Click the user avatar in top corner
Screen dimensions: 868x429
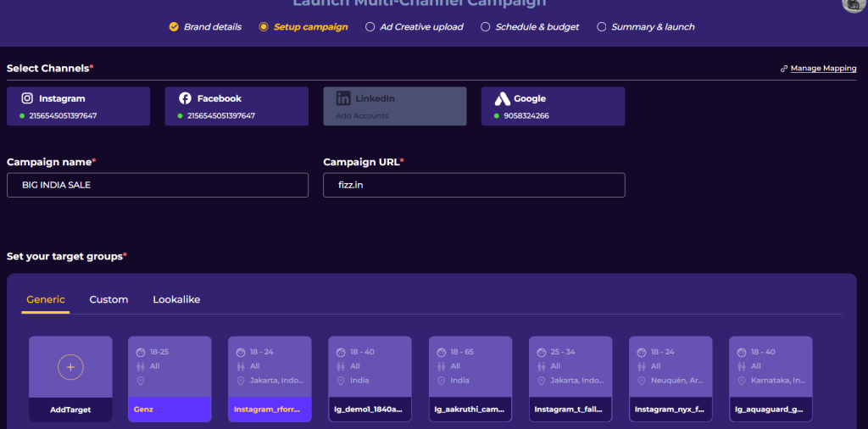pos(854,4)
